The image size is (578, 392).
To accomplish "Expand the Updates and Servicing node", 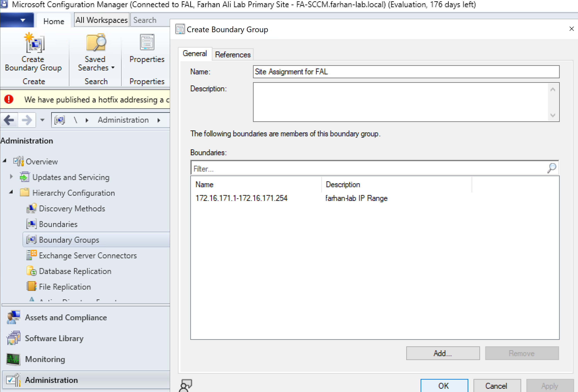I will 11,177.
